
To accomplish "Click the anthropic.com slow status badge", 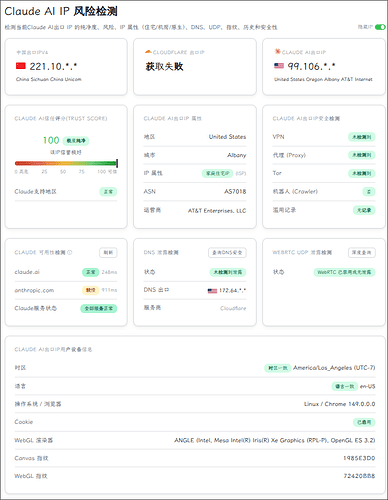I will tap(91, 290).
